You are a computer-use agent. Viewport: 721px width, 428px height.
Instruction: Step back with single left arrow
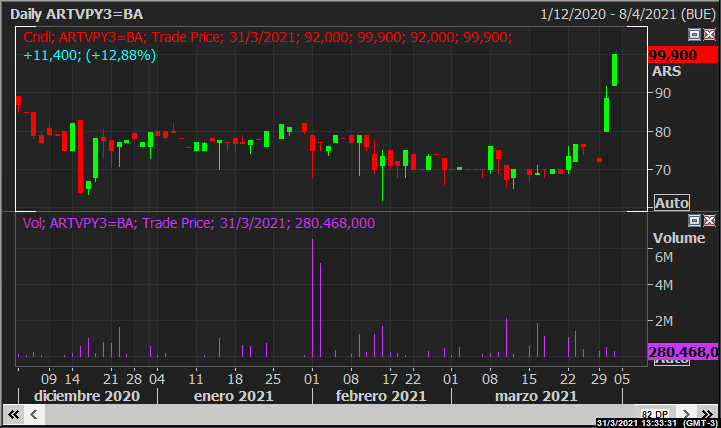click(34, 415)
